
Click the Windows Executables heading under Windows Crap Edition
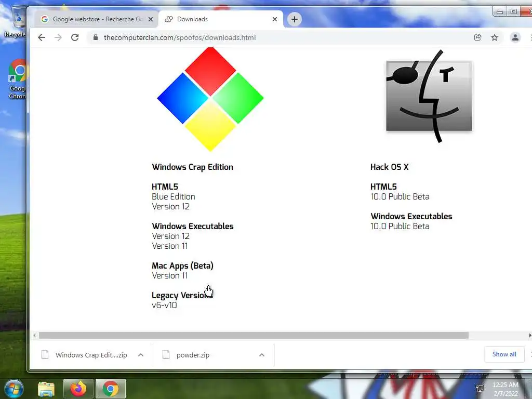coord(192,227)
